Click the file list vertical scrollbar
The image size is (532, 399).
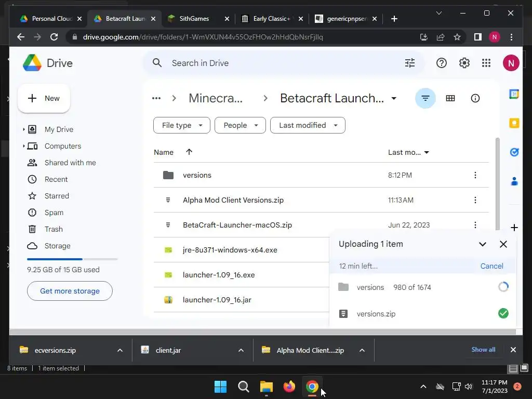[497, 185]
